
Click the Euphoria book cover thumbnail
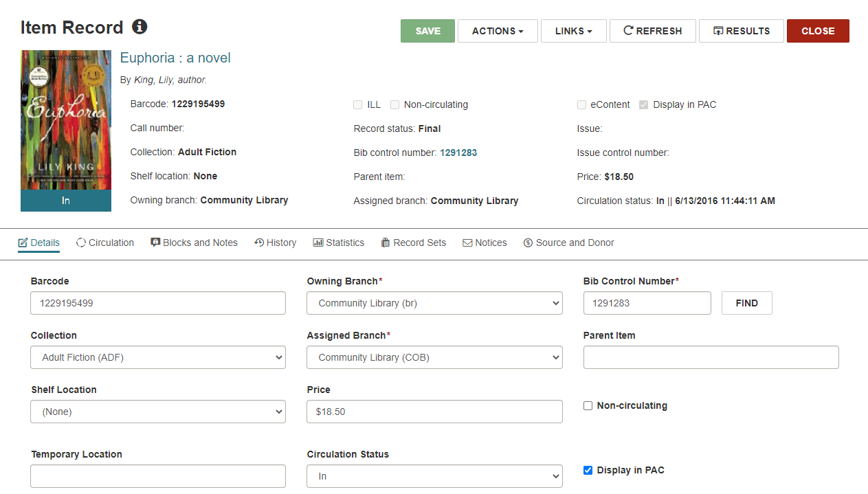point(66,120)
